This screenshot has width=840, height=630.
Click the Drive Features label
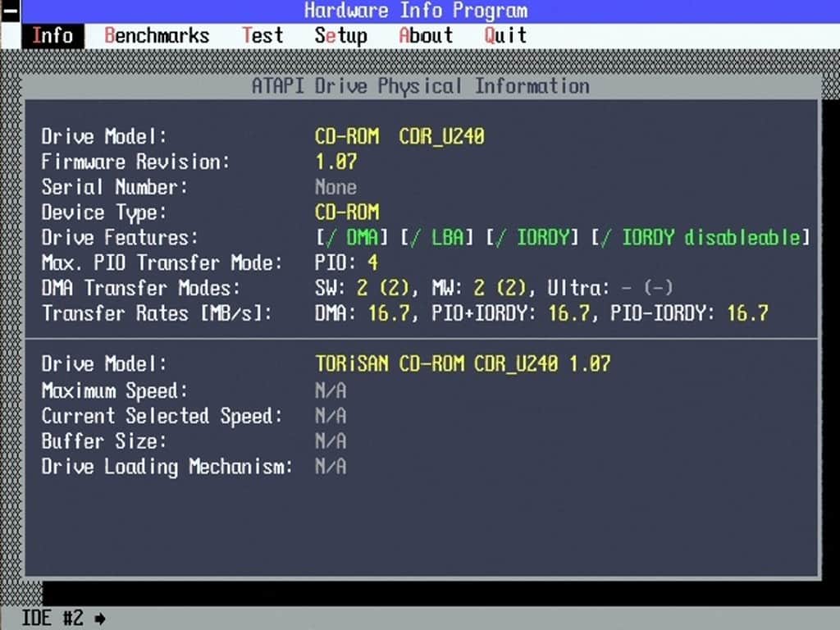pyautogui.click(x=120, y=237)
